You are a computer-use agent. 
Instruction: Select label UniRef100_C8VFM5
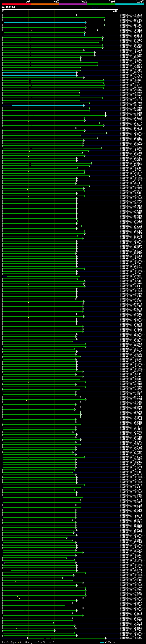click(x=131, y=437)
